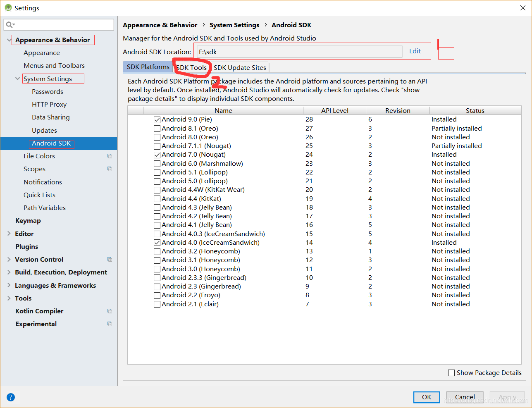Switch to the SDK Tools tab
The width and height of the screenshot is (532, 408).
(x=191, y=67)
